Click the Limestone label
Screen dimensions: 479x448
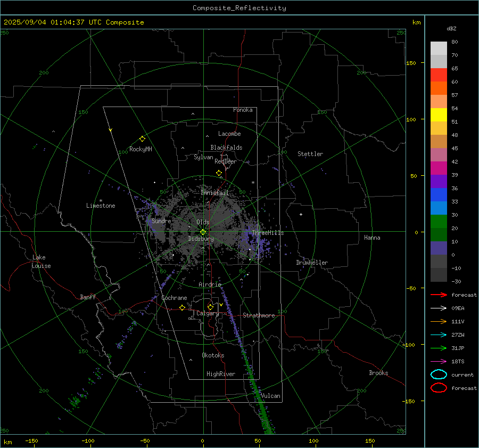101,206
